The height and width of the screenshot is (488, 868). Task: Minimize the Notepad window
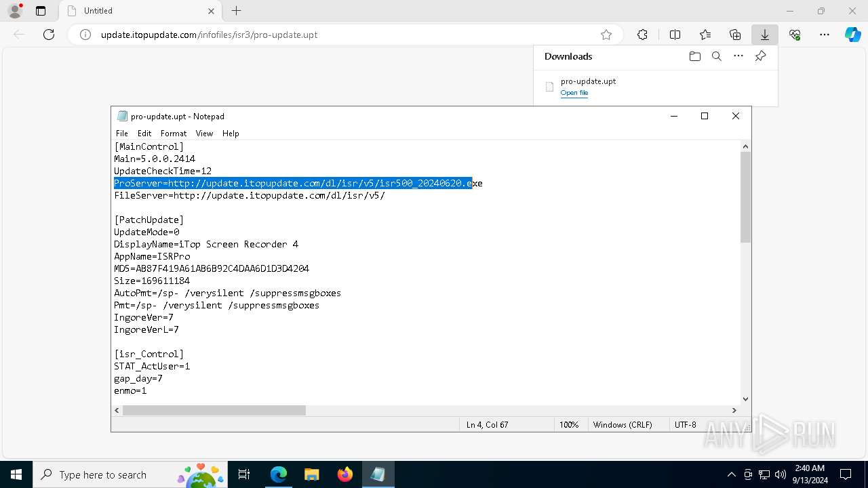pyautogui.click(x=674, y=116)
